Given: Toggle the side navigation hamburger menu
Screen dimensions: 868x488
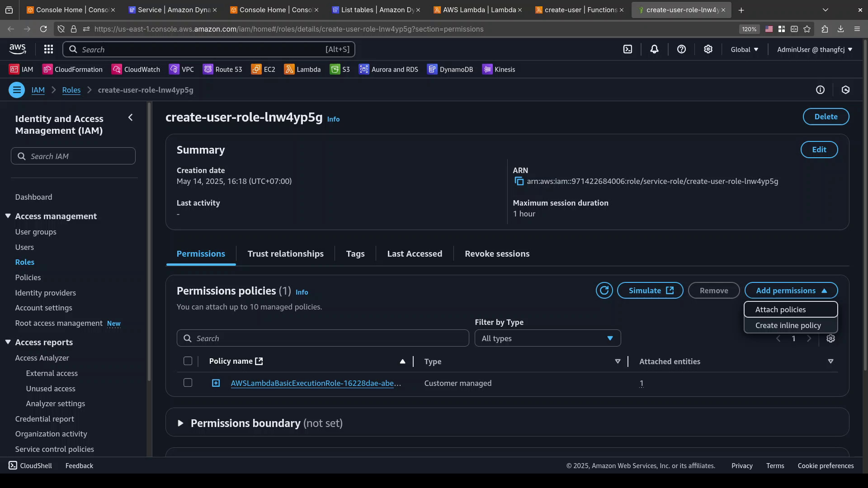Looking at the screenshot, I should pyautogui.click(x=17, y=90).
